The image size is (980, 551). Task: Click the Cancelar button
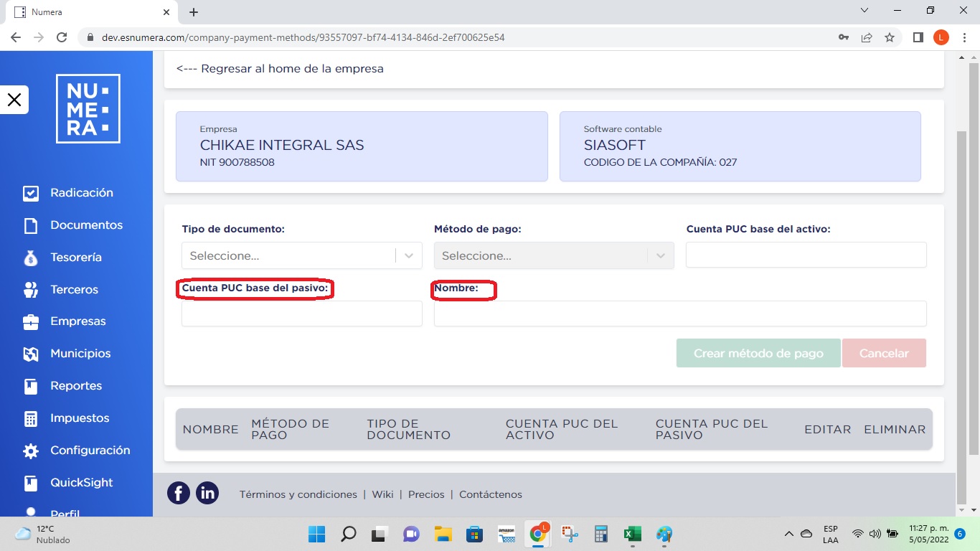point(884,353)
